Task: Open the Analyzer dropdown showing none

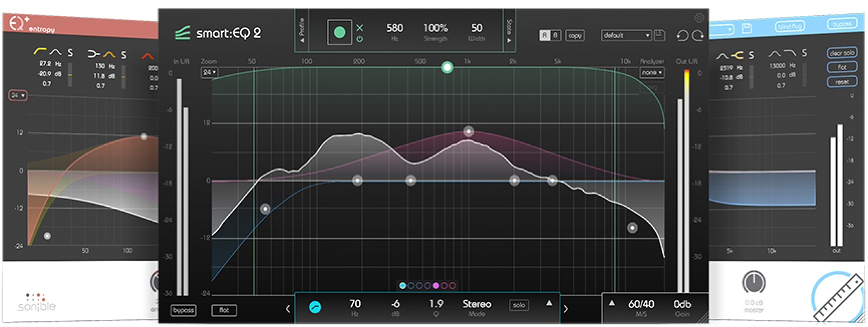Action: (x=652, y=73)
